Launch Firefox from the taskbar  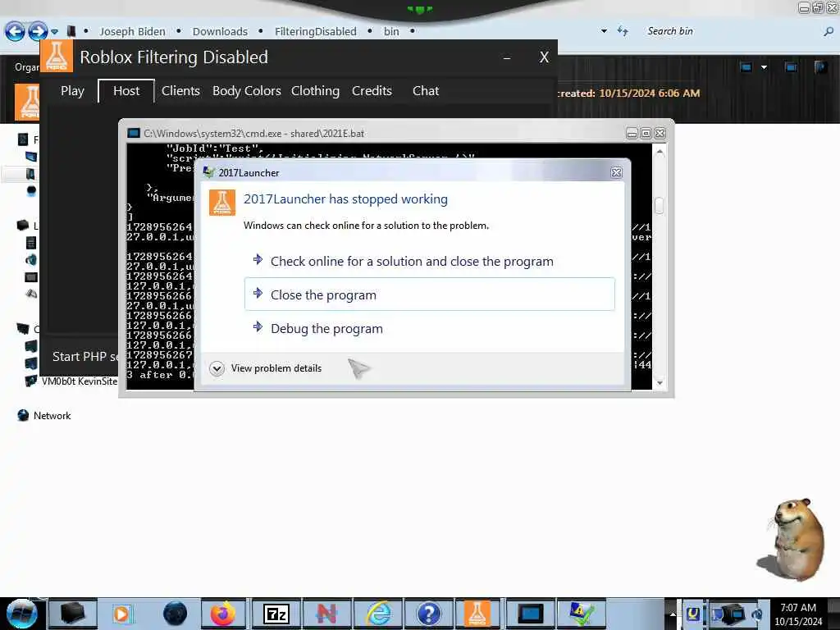click(x=223, y=614)
